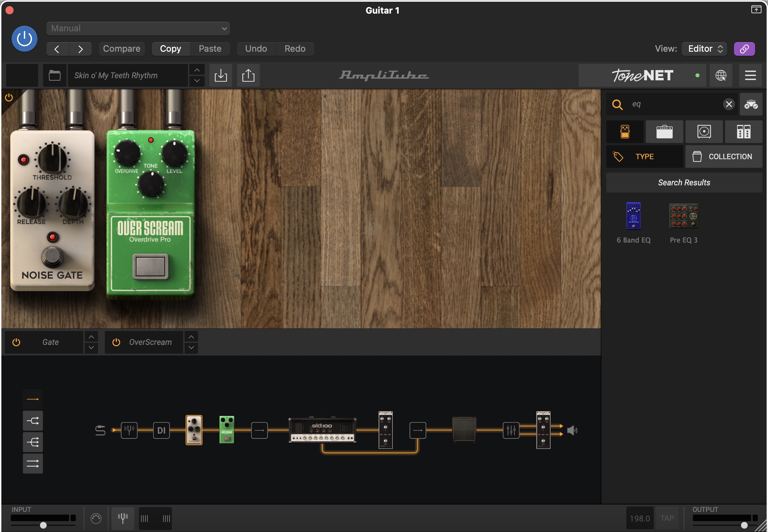The height and width of the screenshot is (532, 768).
Task: Select the cabinet block in signal chain
Action: coord(464,429)
